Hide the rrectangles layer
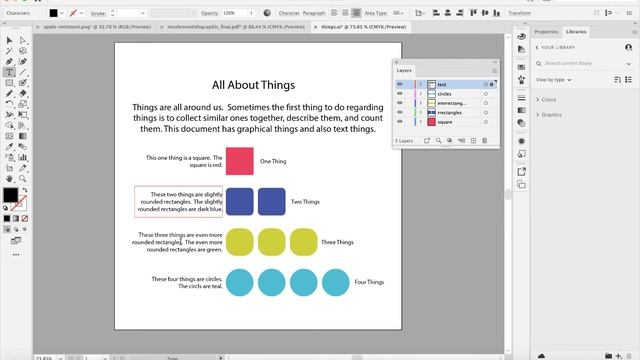640x360 pixels. [400, 112]
